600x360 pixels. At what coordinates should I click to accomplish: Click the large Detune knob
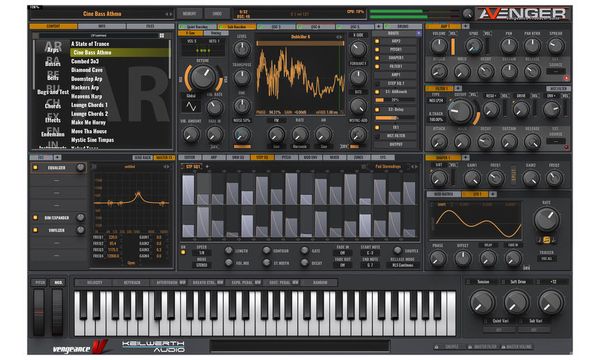(203, 78)
